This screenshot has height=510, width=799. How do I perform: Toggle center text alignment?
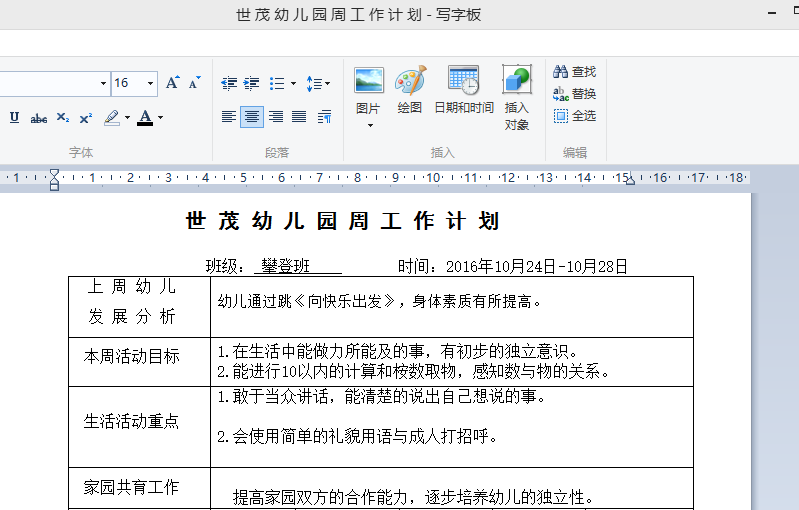[x=252, y=117]
